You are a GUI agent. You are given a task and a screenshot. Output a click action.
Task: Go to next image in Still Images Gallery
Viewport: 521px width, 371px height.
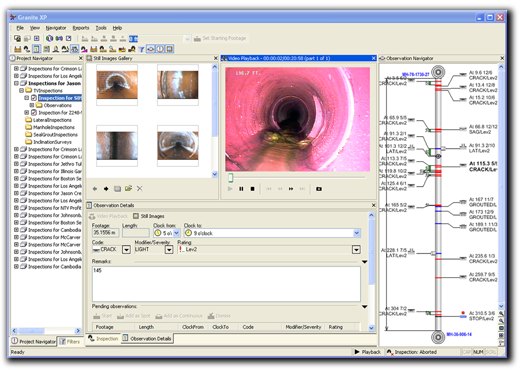coord(106,189)
